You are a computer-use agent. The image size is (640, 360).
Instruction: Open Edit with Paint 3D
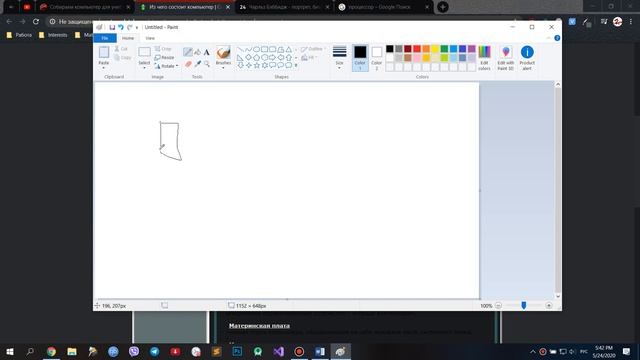click(x=506, y=58)
